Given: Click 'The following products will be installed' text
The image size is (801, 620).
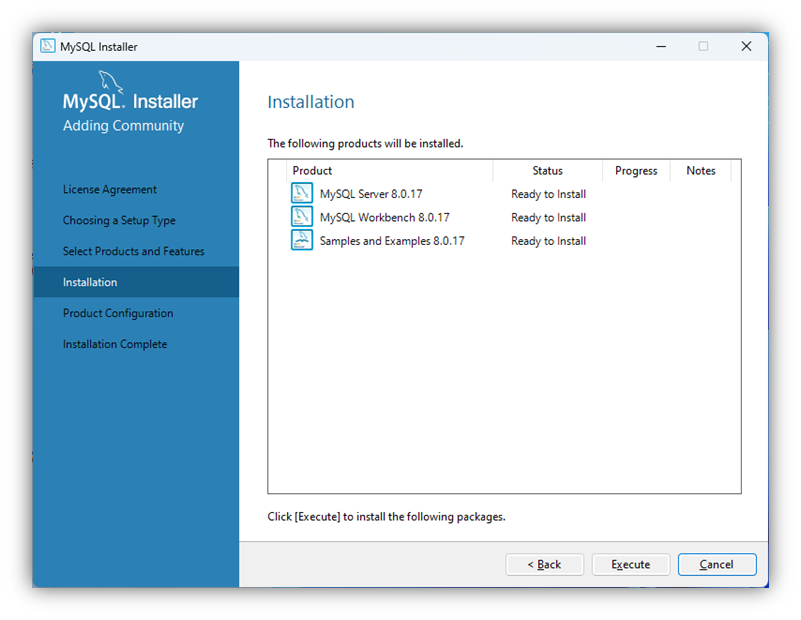Looking at the screenshot, I should [x=365, y=144].
